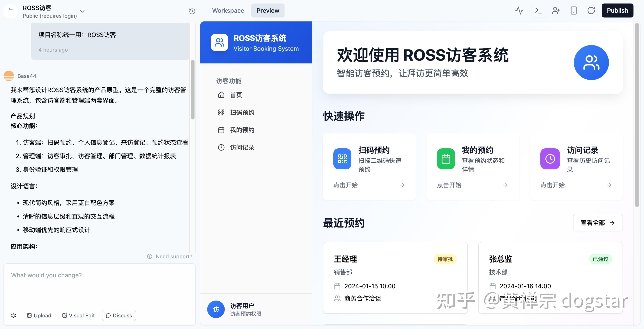This screenshot has width=644, height=329.
Task: Click the 访 user avatar in sidebar
Action: [x=216, y=309]
